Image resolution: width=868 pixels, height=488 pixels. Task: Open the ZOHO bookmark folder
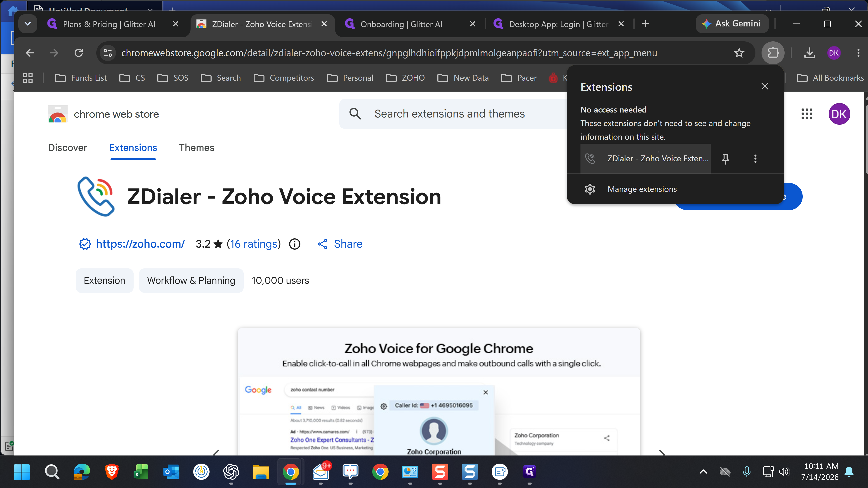coord(405,78)
